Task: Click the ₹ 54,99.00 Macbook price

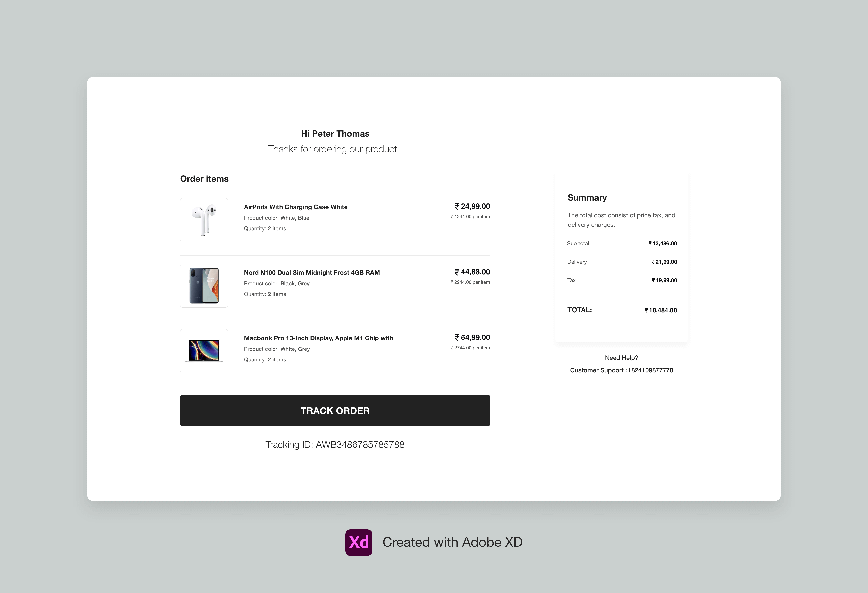Action: click(x=472, y=338)
